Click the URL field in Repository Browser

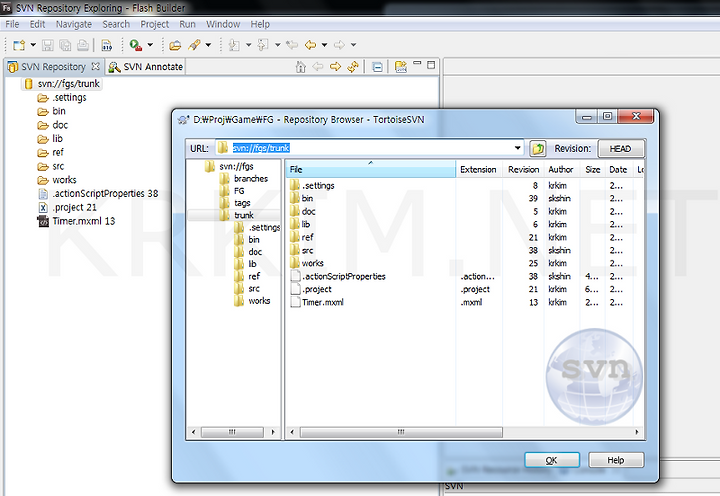click(x=370, y=148)
